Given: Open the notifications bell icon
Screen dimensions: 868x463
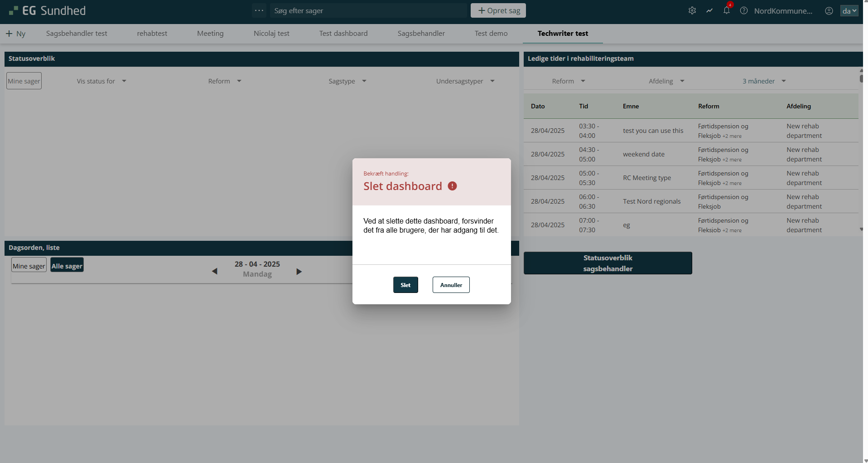Looking at the screenshot, I should click(727, 10).
